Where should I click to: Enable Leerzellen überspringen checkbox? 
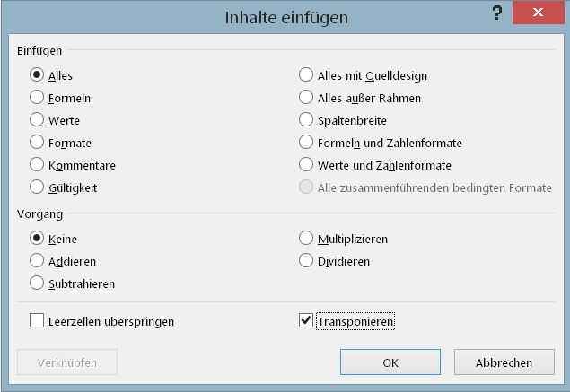37,320
